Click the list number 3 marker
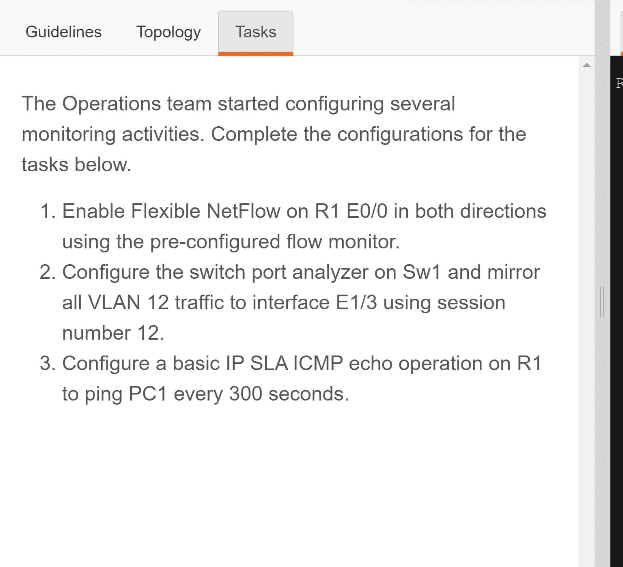This screenshot has height=567, width=623. [47, 363]
